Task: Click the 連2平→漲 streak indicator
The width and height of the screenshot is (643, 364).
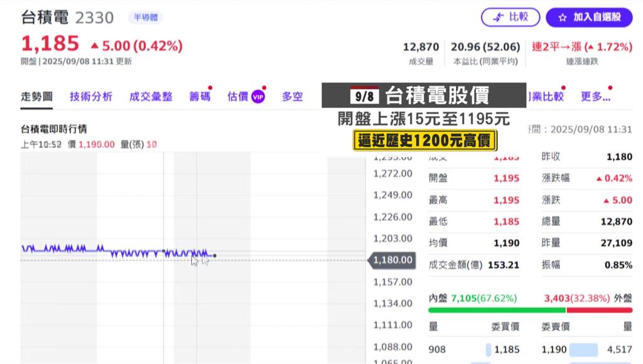Action: click(x=582, y=47)
